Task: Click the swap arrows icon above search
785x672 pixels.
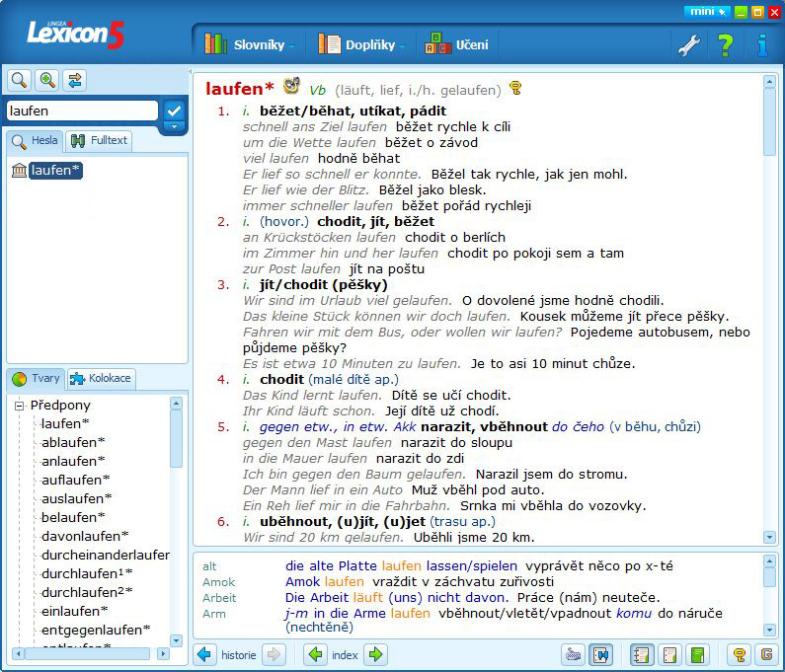Action: point(75,81)
